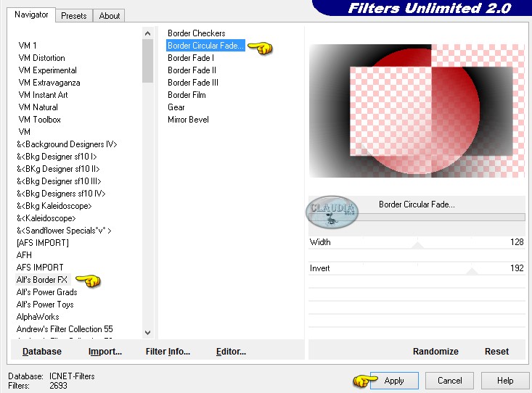Switch to the Presets tab
532x393 pixels.
pos(73,16)
